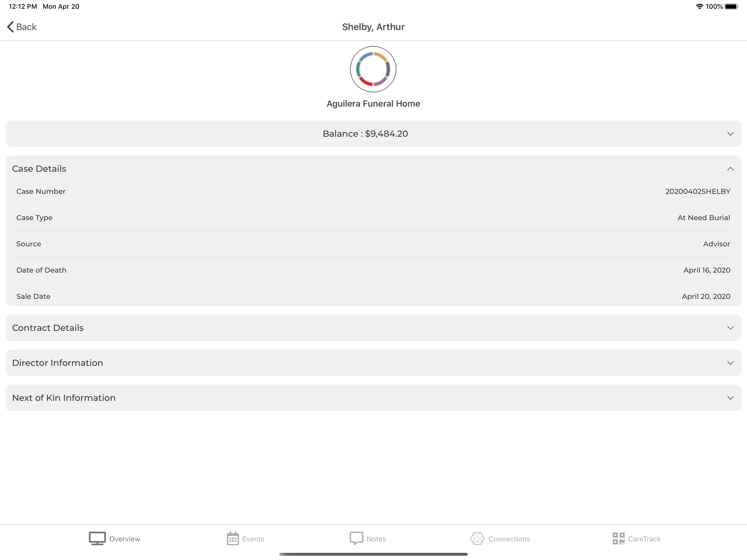Select case number 20200402SHELBY
Viewport: 747px width, 560px height.
[698, 191]
